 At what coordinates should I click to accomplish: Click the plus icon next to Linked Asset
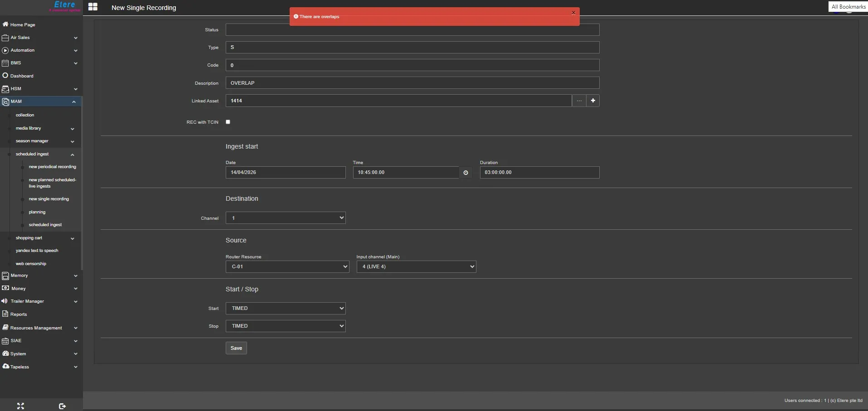pos(592,101)
